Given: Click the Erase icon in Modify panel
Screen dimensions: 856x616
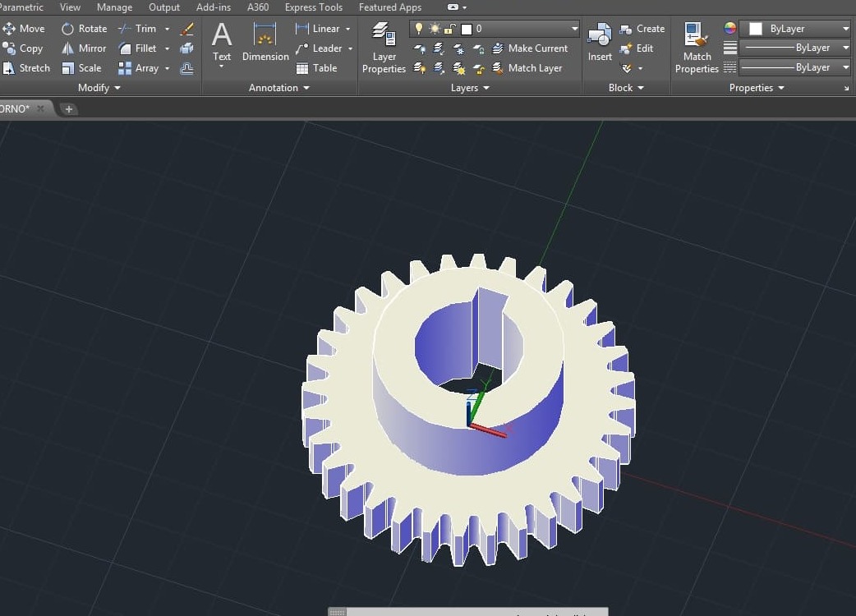Looking at the screenshot, I should (186, 29).
